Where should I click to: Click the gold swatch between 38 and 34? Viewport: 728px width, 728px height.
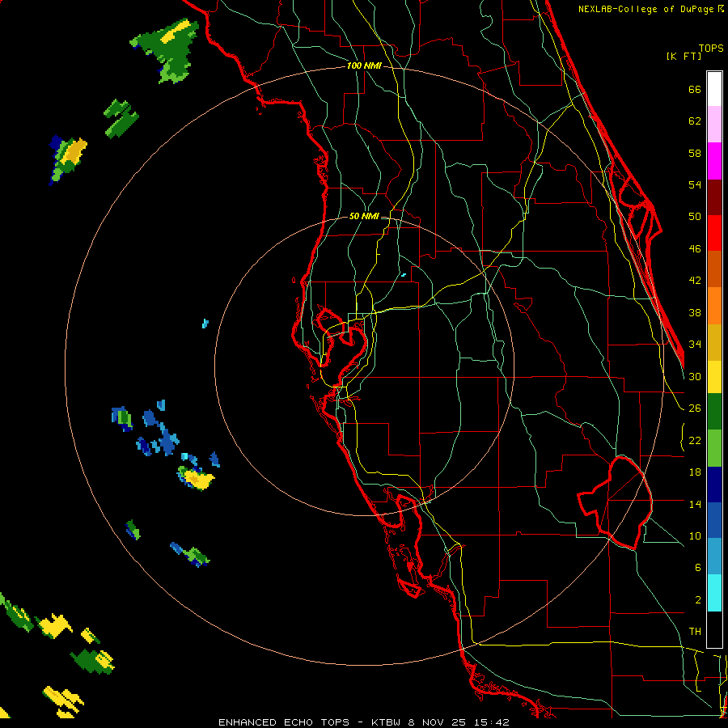714,343
